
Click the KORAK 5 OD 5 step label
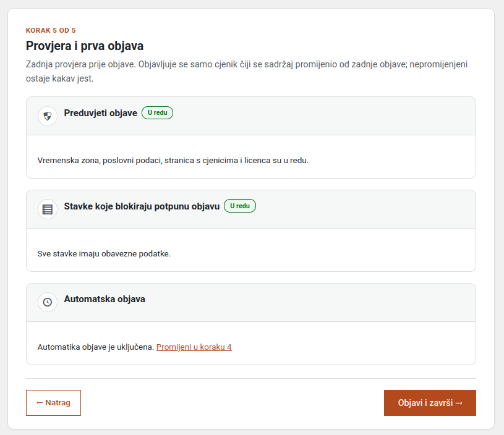tap(51, 30)
